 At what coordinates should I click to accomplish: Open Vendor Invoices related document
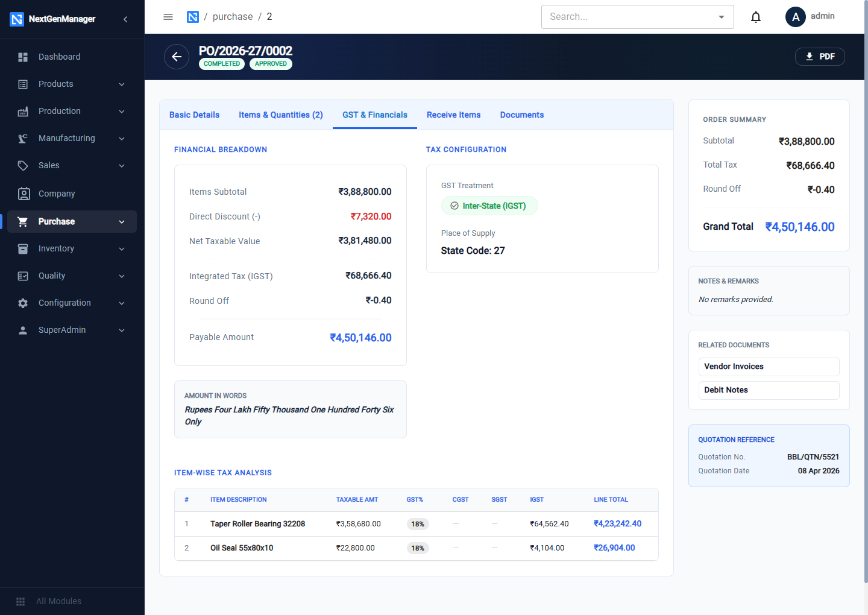coord(769,367)
